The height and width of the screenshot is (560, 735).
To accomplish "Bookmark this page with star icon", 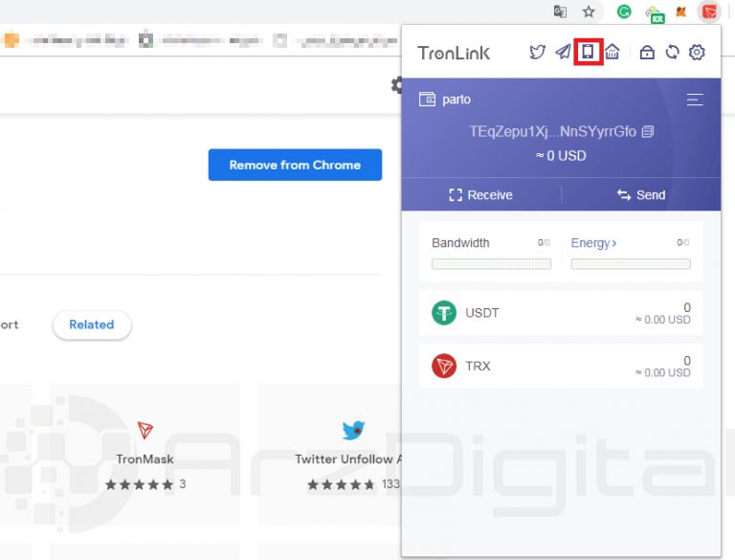I will pos(589,11).
